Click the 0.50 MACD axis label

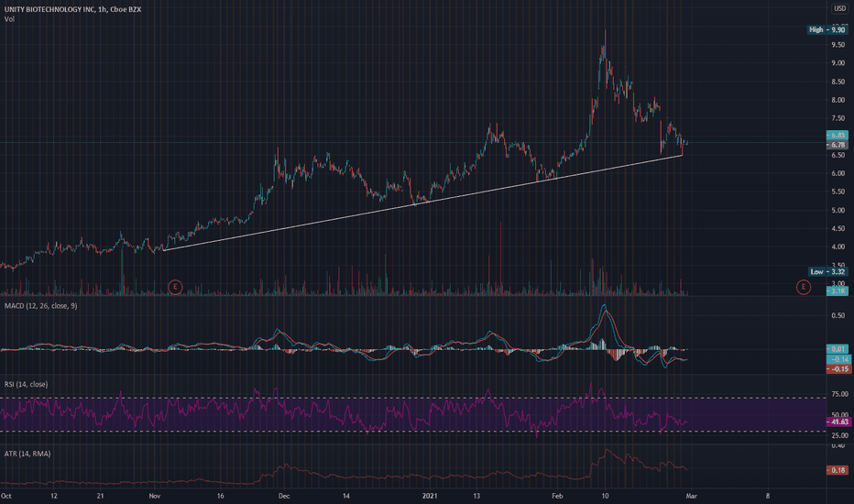[838, 315]
